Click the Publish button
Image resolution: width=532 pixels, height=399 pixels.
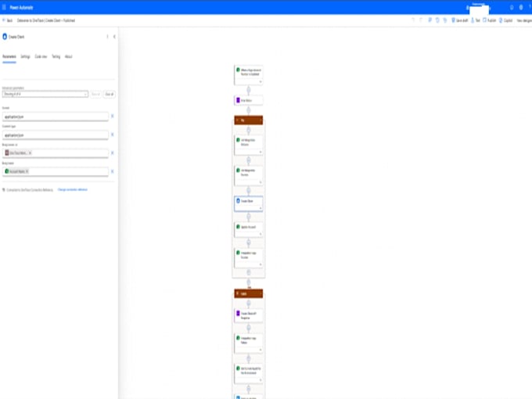(489, 20)
